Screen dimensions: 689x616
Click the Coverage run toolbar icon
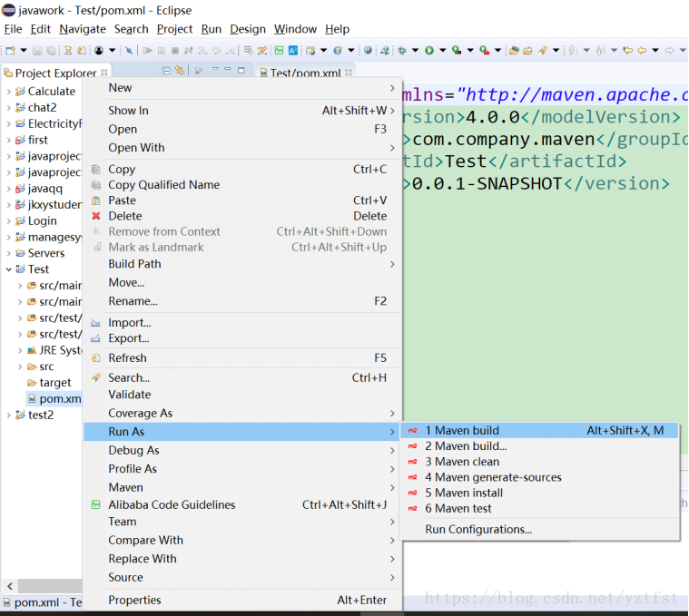pos(457,51)
